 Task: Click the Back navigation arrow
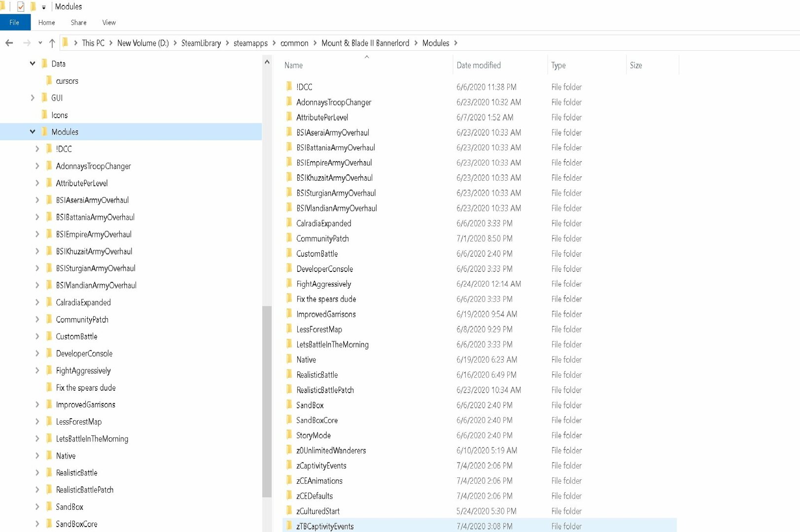9,43
